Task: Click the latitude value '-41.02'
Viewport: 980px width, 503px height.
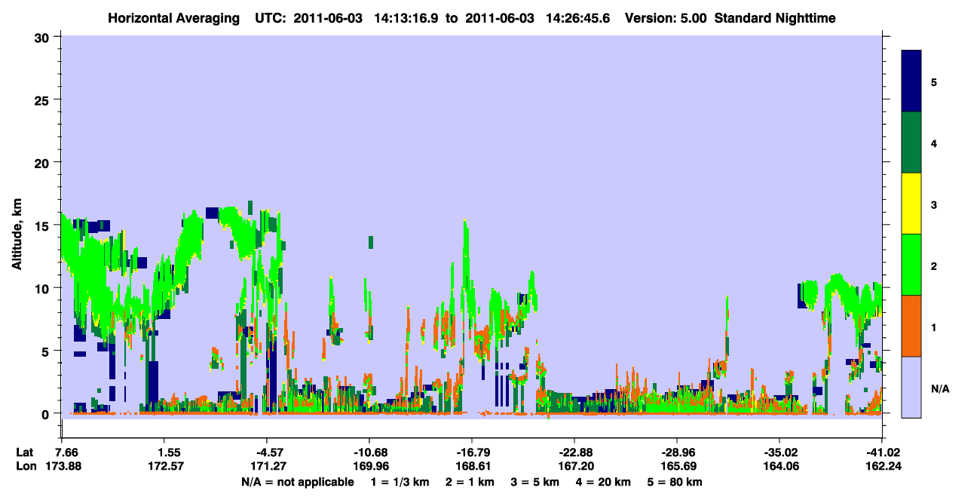Action: (883, 452)
